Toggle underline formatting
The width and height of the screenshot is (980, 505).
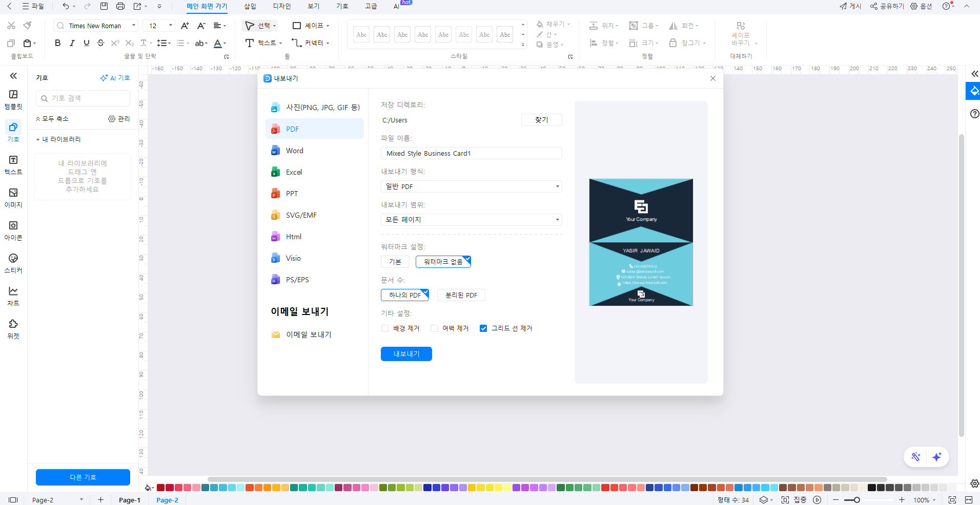point(86,43)
